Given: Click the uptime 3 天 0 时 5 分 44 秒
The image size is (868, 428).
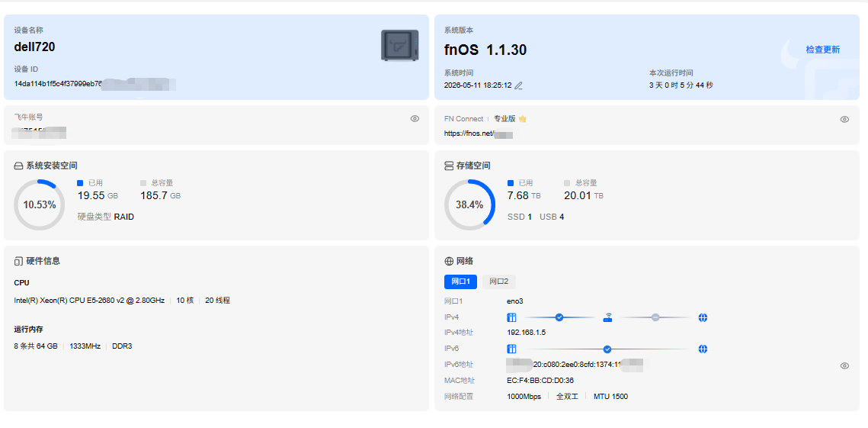Looking at the screenshot, I should click(681, 85).
